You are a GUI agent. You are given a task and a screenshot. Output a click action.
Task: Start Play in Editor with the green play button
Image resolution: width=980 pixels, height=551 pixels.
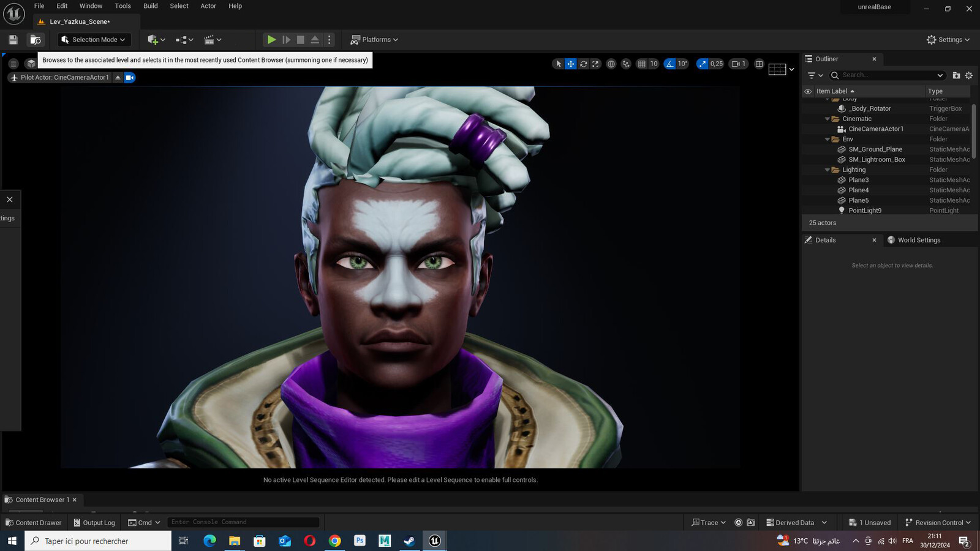(x=271, y=40)
